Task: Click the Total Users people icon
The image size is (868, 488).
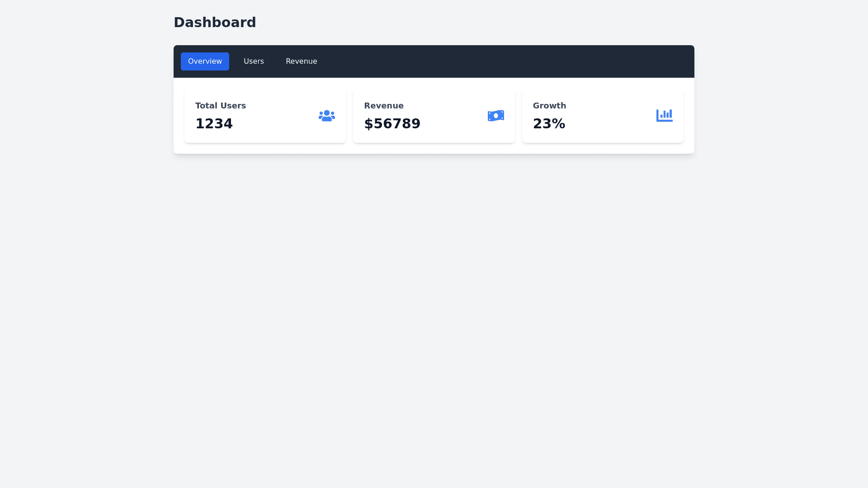Action: click(x=326, y=116)
